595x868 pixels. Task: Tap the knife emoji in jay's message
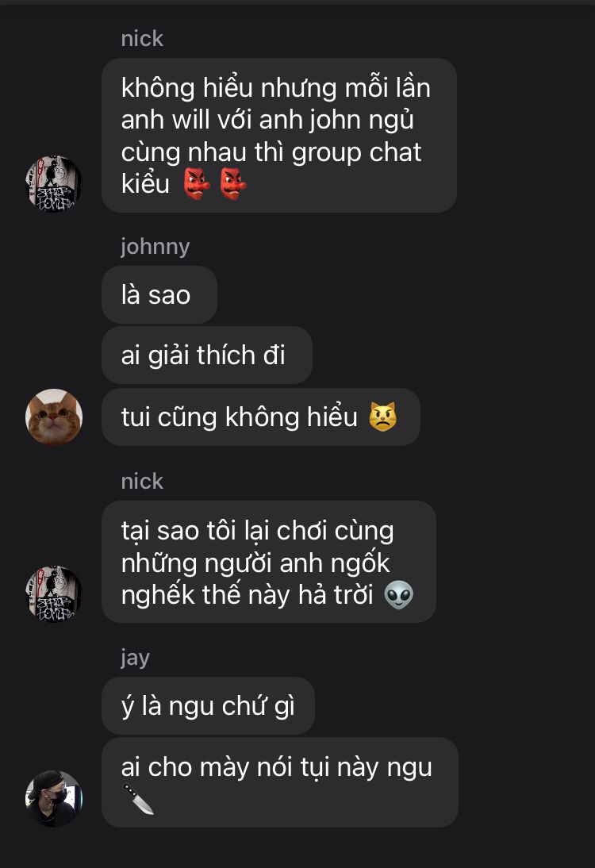[x=137, y=799]
